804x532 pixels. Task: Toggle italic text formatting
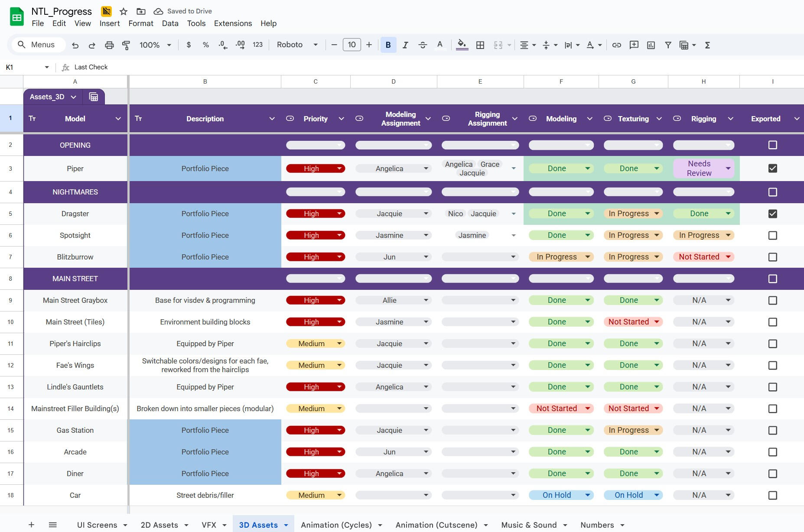[x=405, y=45]
